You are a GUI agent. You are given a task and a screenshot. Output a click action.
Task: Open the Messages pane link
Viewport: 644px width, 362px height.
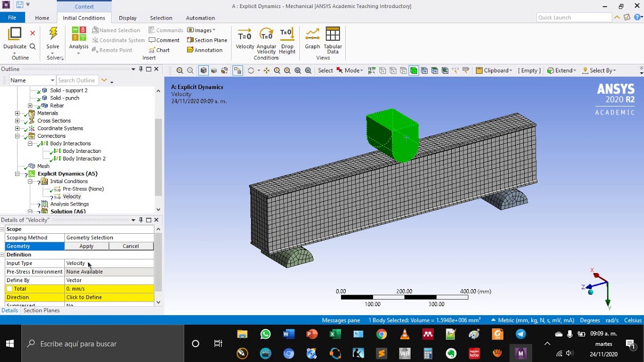[x=341, y=320]
